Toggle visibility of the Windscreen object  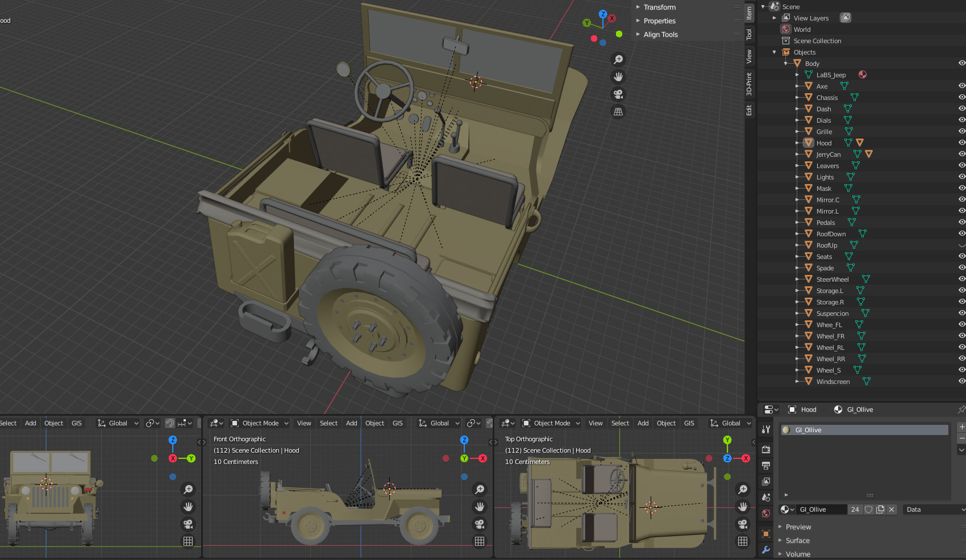coord(961,381)
